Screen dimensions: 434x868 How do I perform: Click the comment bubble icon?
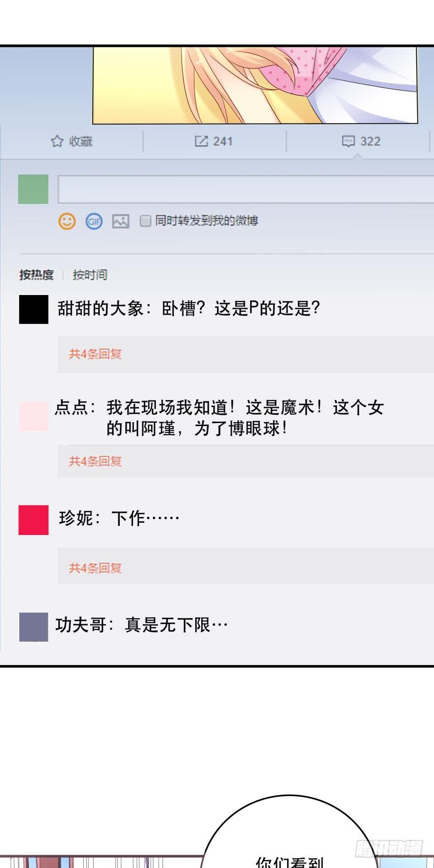(348, 141)
